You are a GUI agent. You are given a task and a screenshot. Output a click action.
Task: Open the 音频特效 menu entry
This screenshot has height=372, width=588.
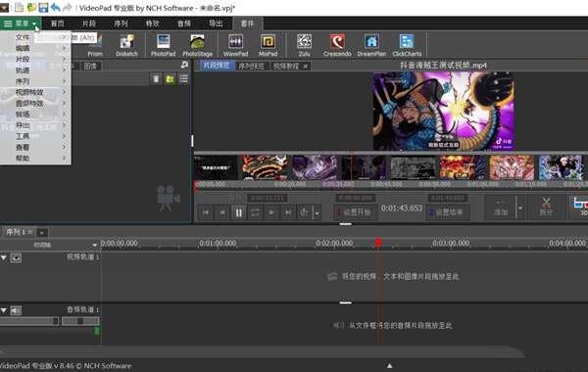[35, 103]
